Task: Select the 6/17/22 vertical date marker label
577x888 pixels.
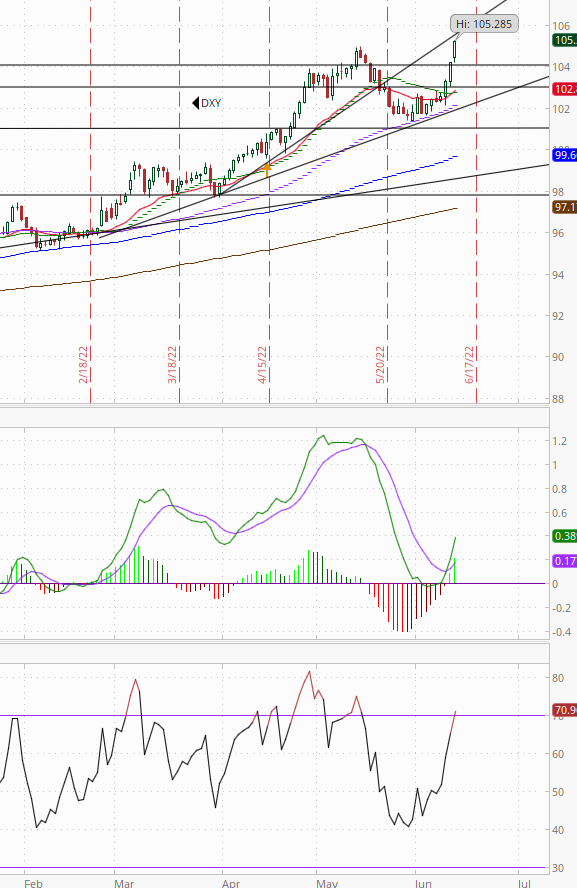Action: [x=469, y=365]
